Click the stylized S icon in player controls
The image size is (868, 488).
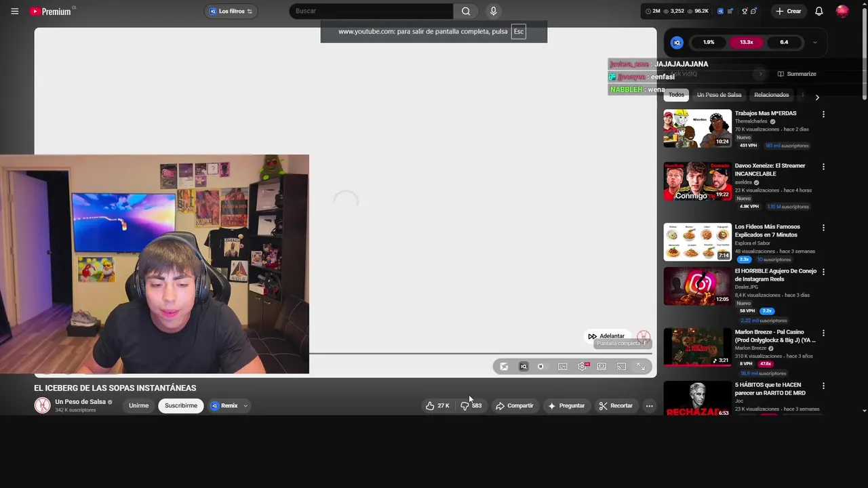coord(504,367)
